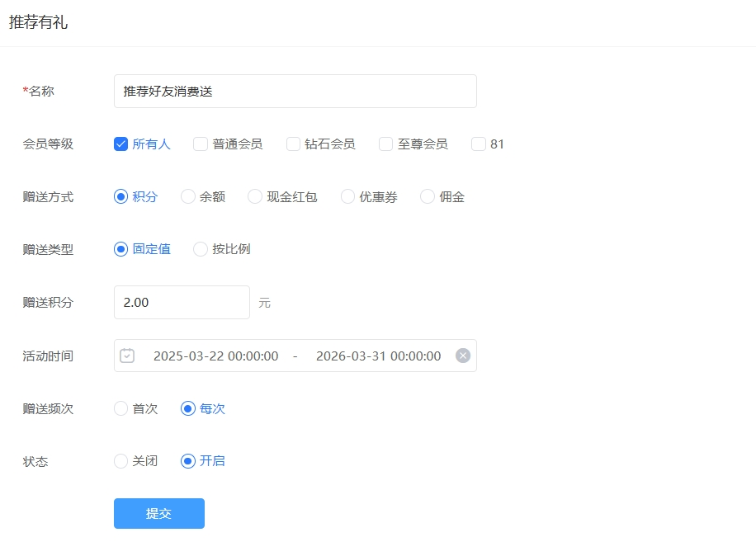
Task: Check the 81 member level checkbox
Action: pos(478,144)
